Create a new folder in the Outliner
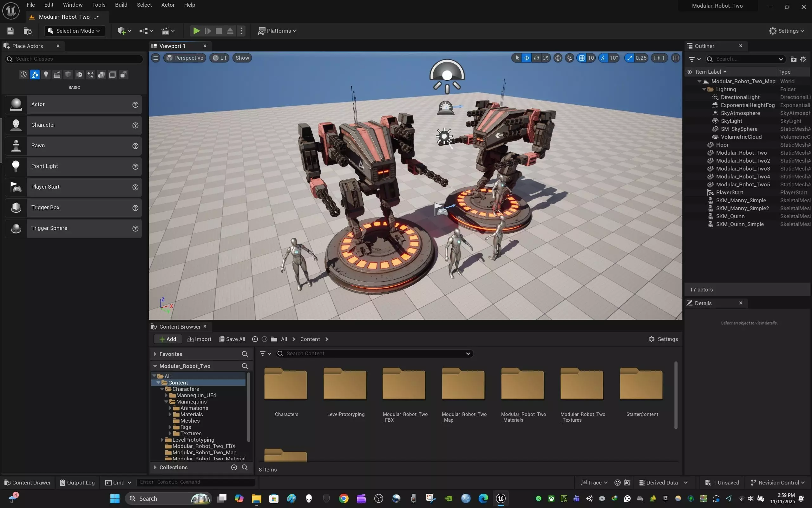 coord(794,59)
